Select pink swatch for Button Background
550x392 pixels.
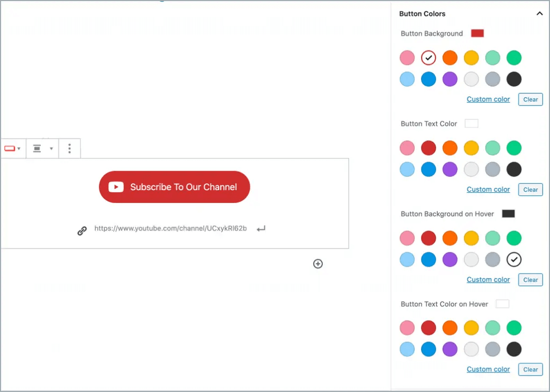pos(407,57)
